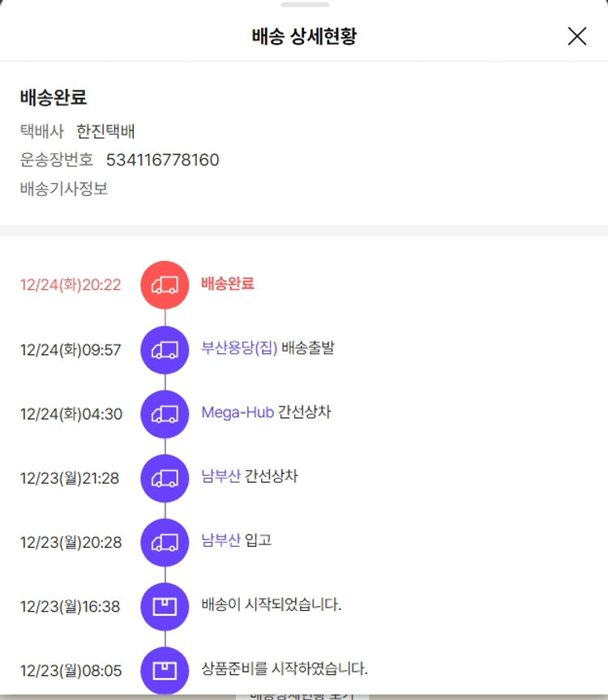Click the 12/24(화)20:22 delivery timestamp
The width and height of the screenshot is (608, 700).
click(x=71, y=285)
